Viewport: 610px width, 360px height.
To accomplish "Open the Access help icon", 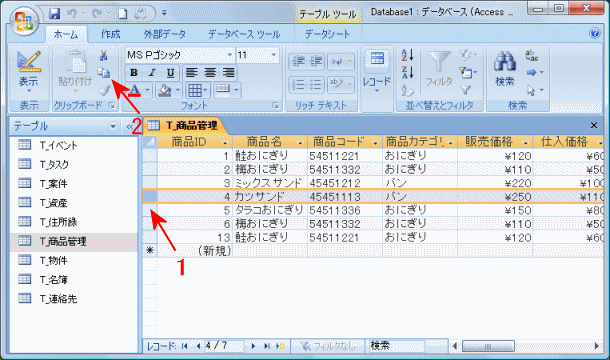I will pyautogui.click(x=595, y=33).
